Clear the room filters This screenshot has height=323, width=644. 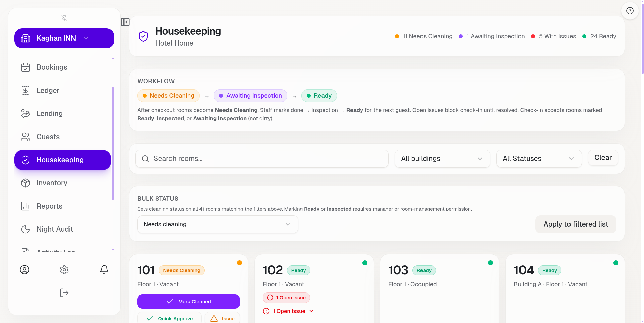click(603, 158)
